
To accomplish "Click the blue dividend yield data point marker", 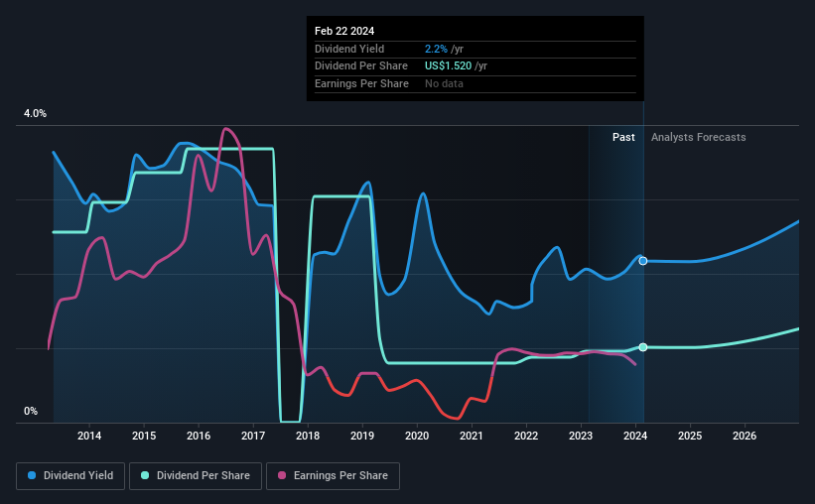I will (643, 261).
